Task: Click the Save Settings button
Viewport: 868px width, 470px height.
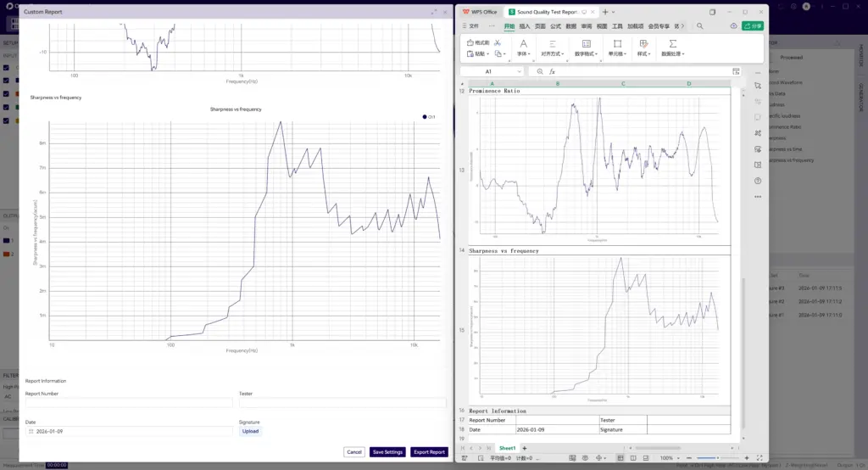Action: tap(387, 452)
